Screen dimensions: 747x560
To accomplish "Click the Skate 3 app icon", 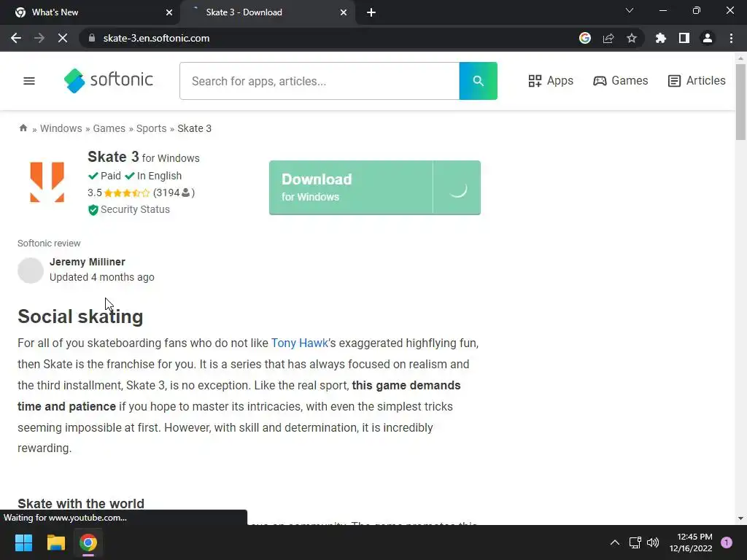I will tap(47, 182).
